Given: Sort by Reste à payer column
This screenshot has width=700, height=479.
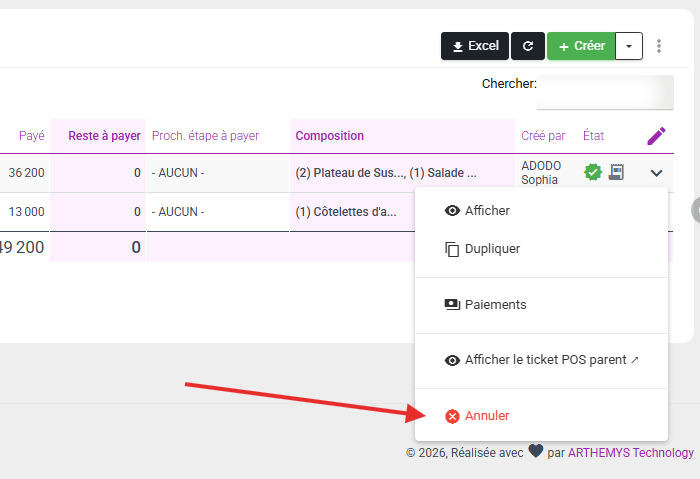Looking at the screenshot, I should tap(104, 136).
